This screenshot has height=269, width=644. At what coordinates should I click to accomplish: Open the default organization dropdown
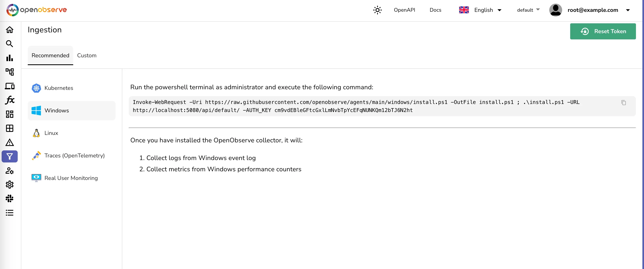tap(528, 10)
